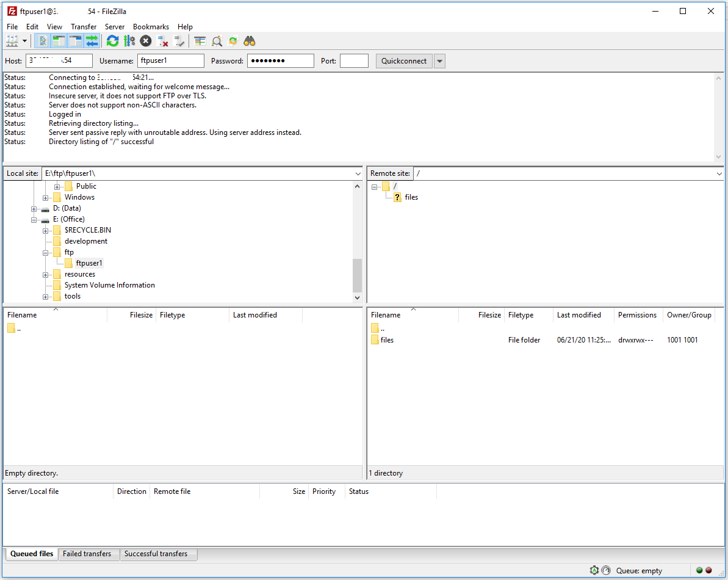Viewport: 728px width, 580px height.
Task: Open the Site Manager icon
Action: (x=13, y=42)
